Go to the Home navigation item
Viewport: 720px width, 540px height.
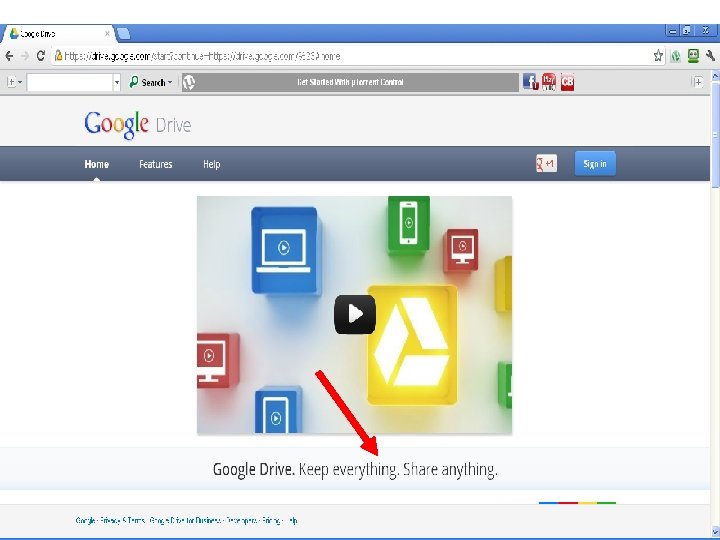point(96,164)
